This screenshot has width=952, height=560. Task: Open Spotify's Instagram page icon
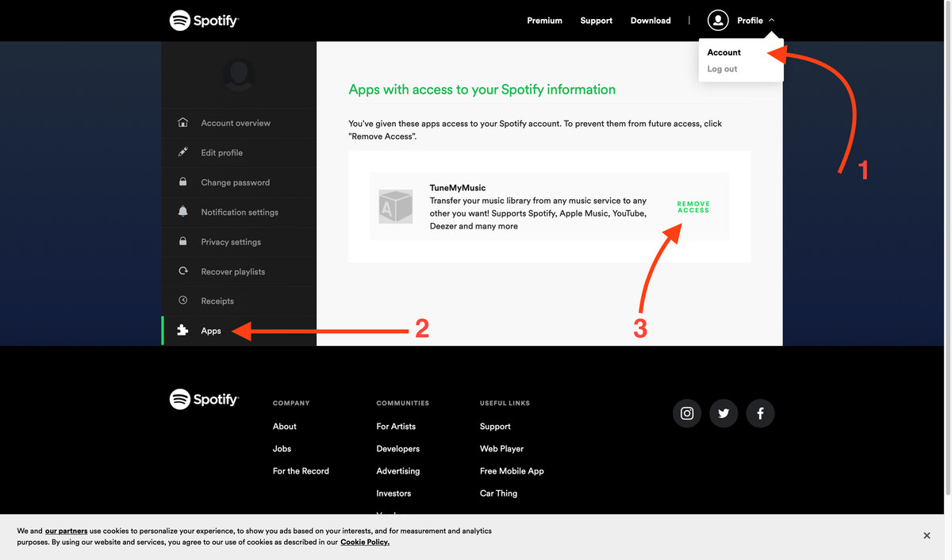tap(687, 413)
